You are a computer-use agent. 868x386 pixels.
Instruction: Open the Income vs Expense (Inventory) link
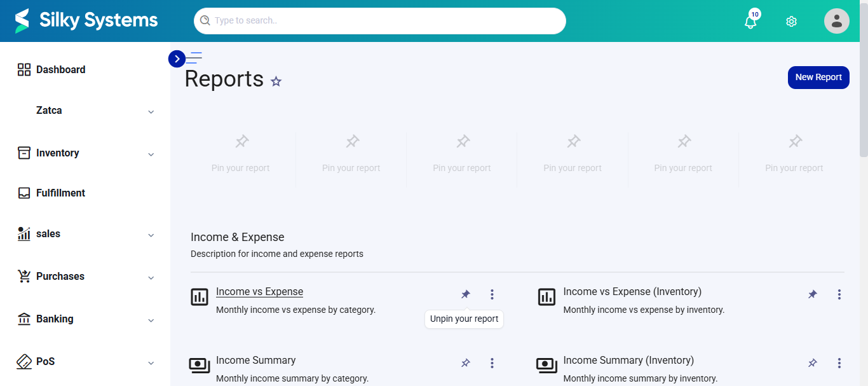[632, 292]
